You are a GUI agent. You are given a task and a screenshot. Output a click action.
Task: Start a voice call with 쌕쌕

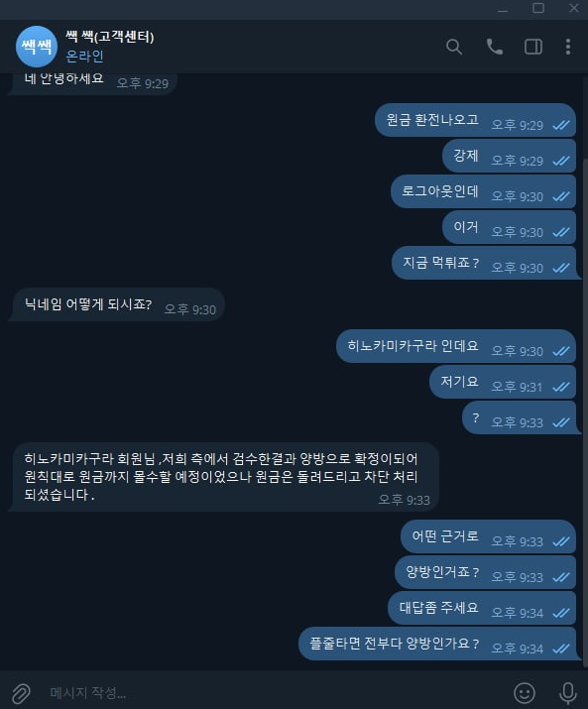pos(494,47)
